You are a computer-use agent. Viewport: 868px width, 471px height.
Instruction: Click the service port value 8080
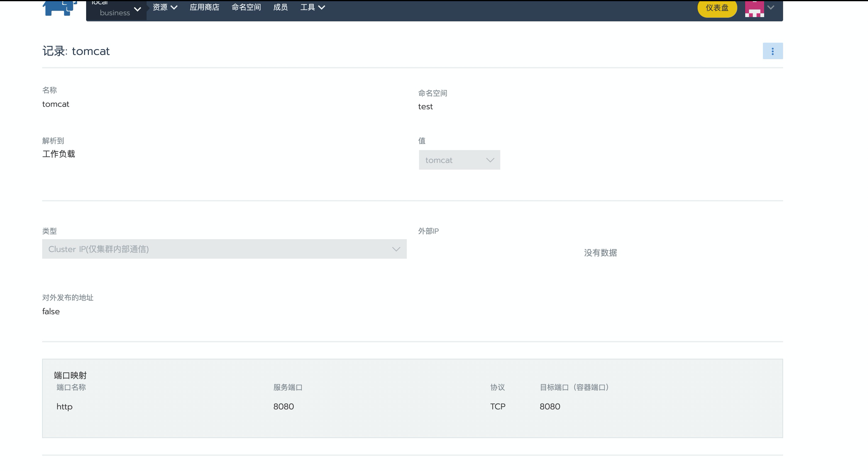pyautogui.click(x=283, y=407)
